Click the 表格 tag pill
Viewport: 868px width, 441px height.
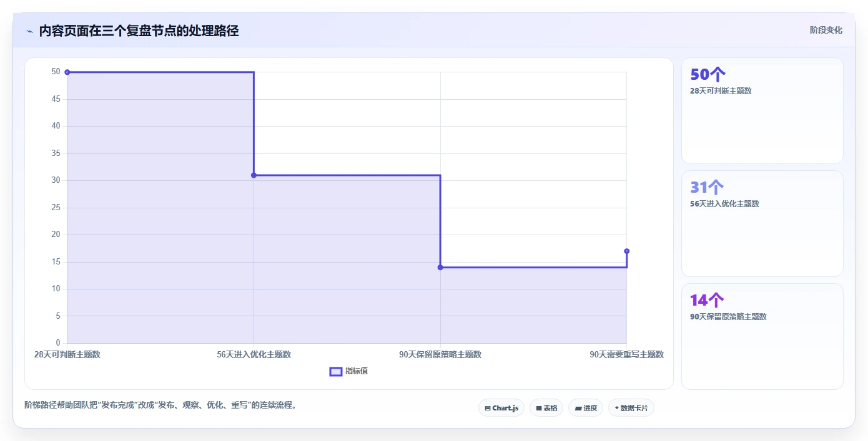pos(546,408)
